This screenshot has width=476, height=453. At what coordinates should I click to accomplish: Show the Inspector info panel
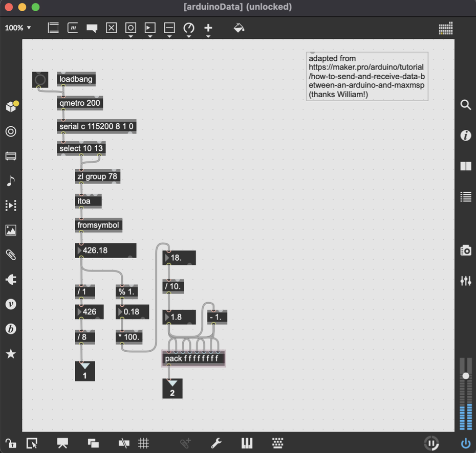(465, 135)
